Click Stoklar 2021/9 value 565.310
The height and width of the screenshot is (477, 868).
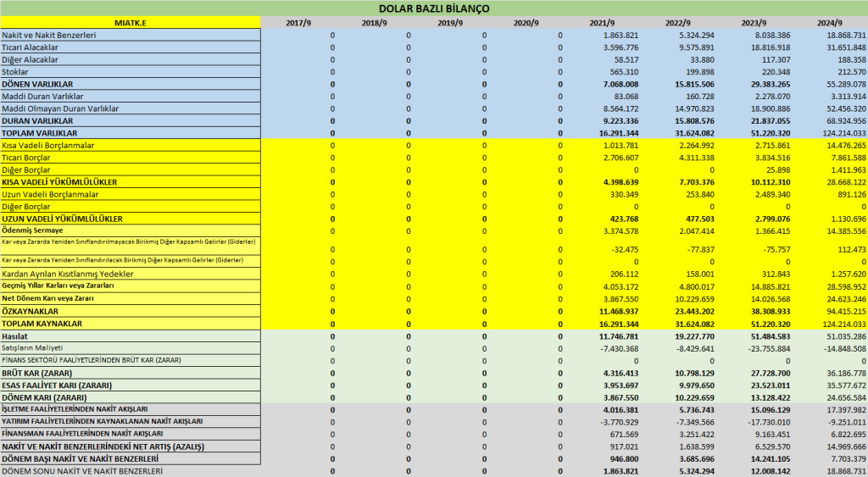tap(624, 72)
